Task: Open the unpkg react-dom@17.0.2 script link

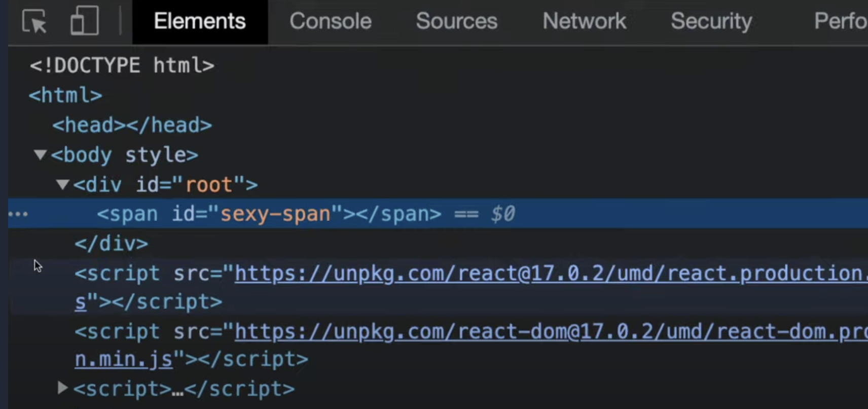Action: tap(551, 332)
